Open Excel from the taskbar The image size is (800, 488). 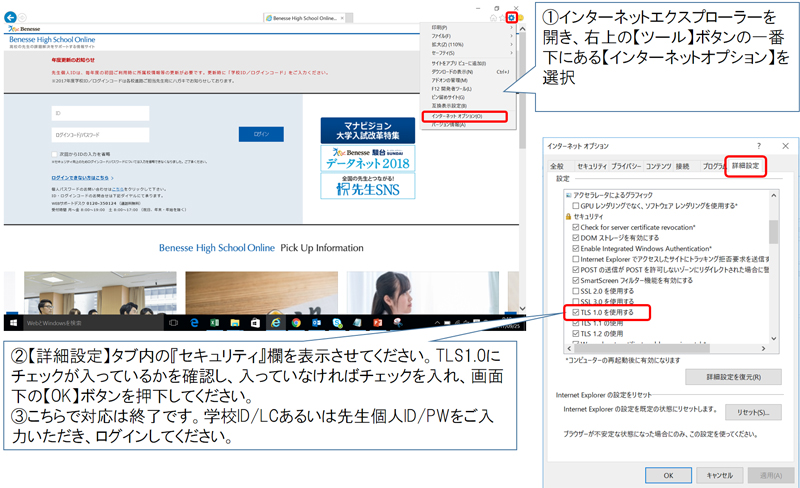[x=214, y=323]
